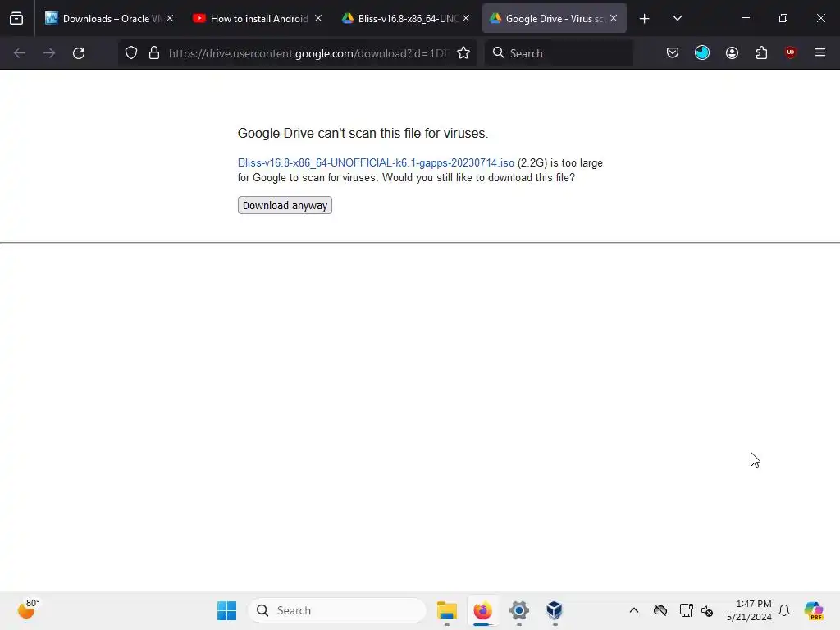Image resolution: width=840 pixels, height=630 pixels.
Task: Save page to Pocket
Action: point(673,53)
